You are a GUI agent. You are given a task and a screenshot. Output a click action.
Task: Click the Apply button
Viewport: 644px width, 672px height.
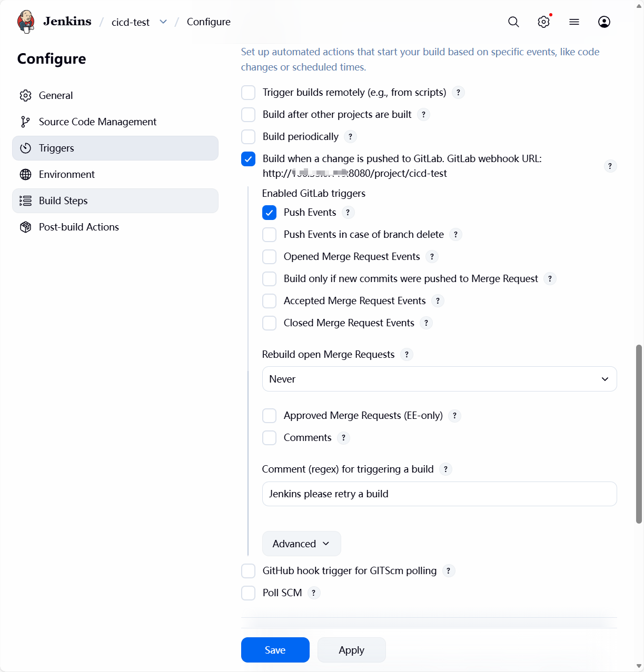[x=351, y=650]
